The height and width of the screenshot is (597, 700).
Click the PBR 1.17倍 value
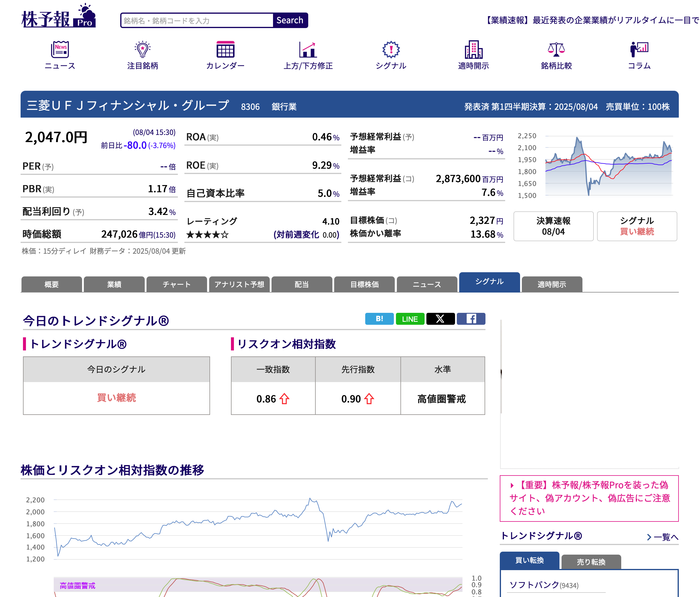click(162, 189)
